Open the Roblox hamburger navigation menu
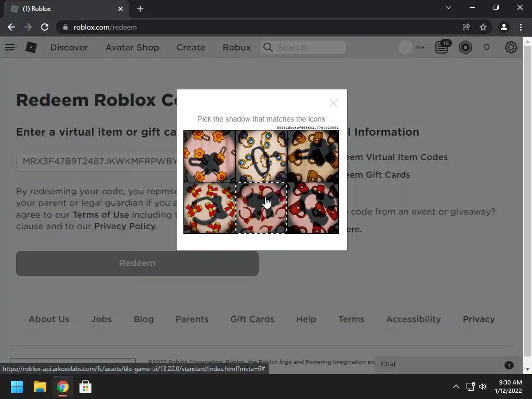The image size is (532, 399). click(10, 47)
